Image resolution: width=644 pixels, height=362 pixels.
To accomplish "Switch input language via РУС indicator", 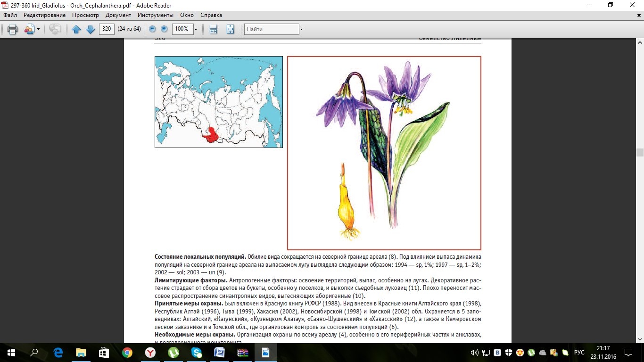I will click(579, 352).
